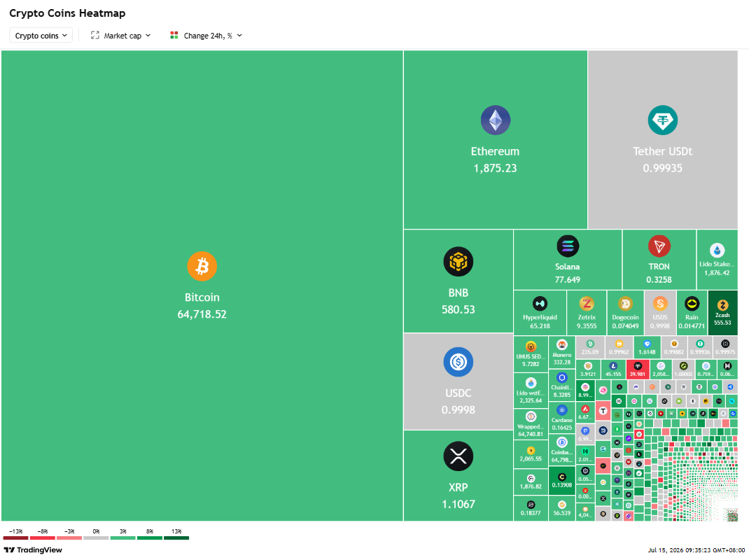
Task: Click the Dogecoin logo icon
Action: pyautogui.click(x=625, y=303)
